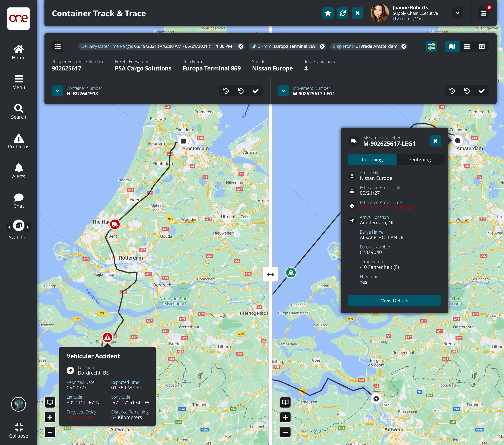Select the Outgoing tab in popup
The height and width of the screenshot is (445, 504).
click(x=420, y=160)
